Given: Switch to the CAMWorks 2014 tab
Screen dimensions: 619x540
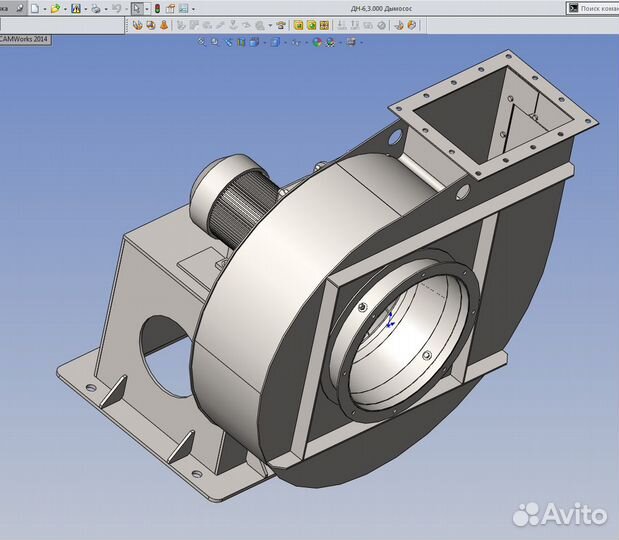Looking at the screenshot, I should (24, 40).
